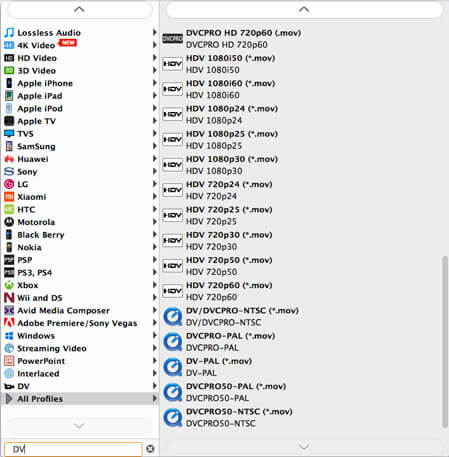Image resolution: width=449 pixels, height=457 pixels.
Task: Clear the DV search text
Action: (150, 449)
